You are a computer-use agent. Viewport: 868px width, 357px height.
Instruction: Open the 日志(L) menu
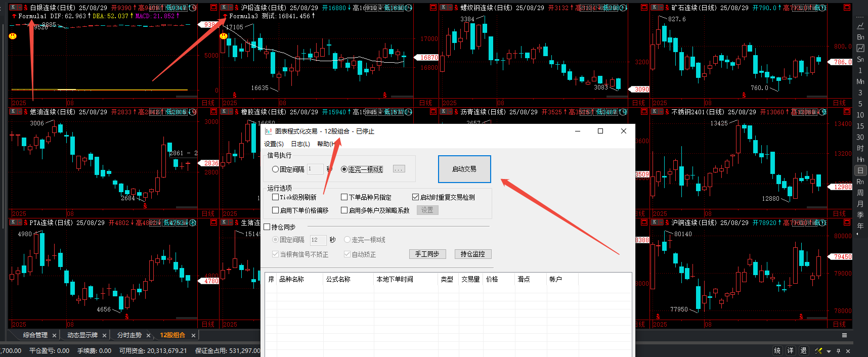coord(300,144)
